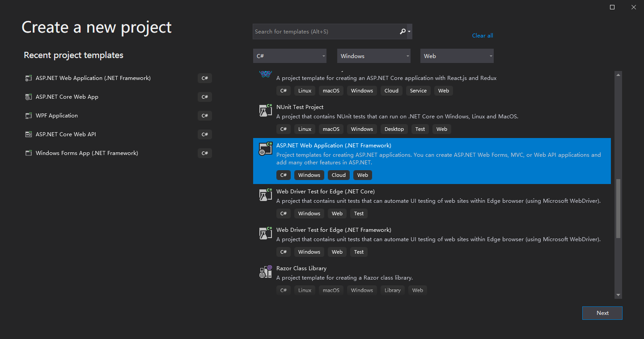Click the Windows Forms App icon

[x=28, y=153]
